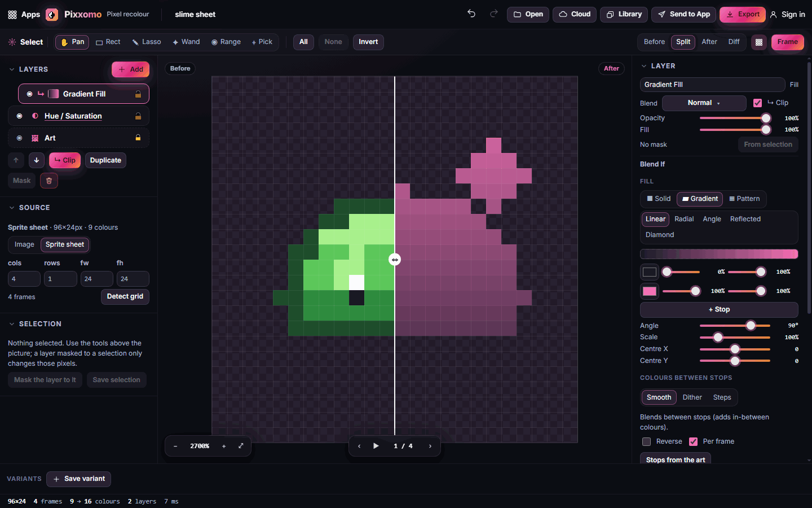Fit canvas to view icon

(x=241, y=446)
